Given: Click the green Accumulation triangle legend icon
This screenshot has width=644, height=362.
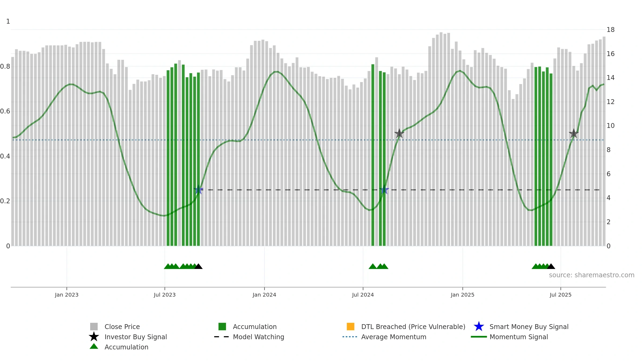Looking at the screenshot, I should [x=94, y=346].
